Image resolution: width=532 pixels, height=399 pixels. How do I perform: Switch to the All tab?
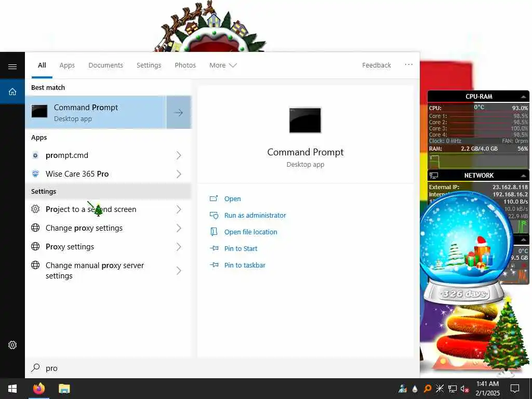pyautogui.click(x=42, y=65)
